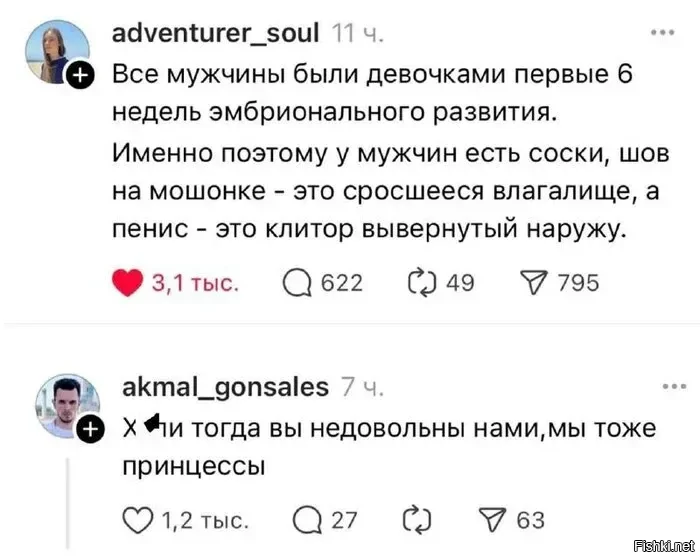Viewport: 700px width, 558px height.
Task: Follow adventurer_soul via plus badge
Action: [x=83, y=75]
